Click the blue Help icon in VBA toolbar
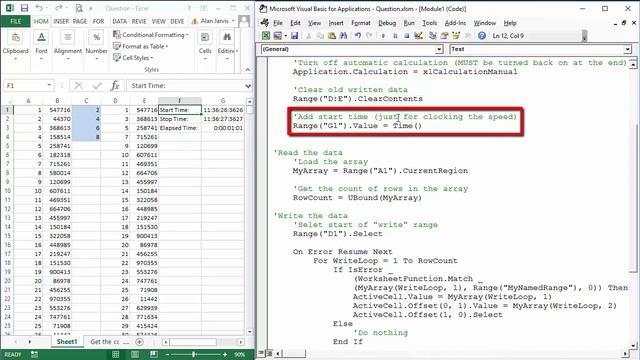The width and height of the screenshot is (640, 360). coord(482,36)
